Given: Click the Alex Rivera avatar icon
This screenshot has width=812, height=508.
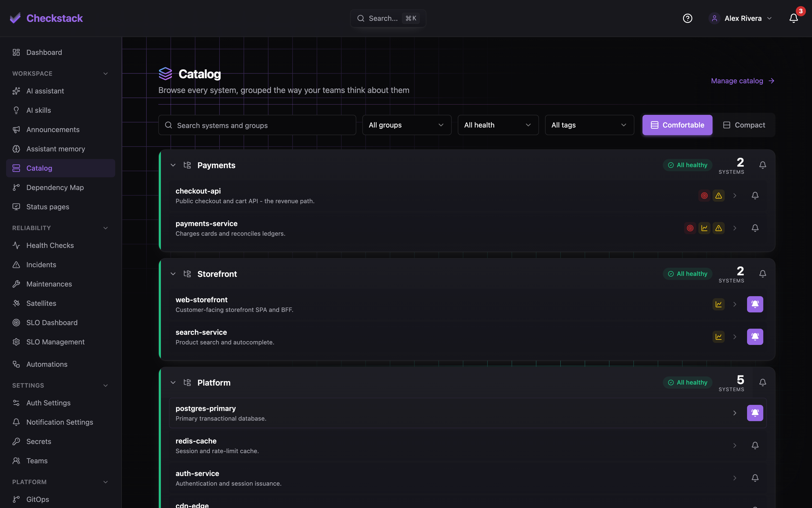Looking at the screenshot, I should pyautogui.click(x=714, y=18).
